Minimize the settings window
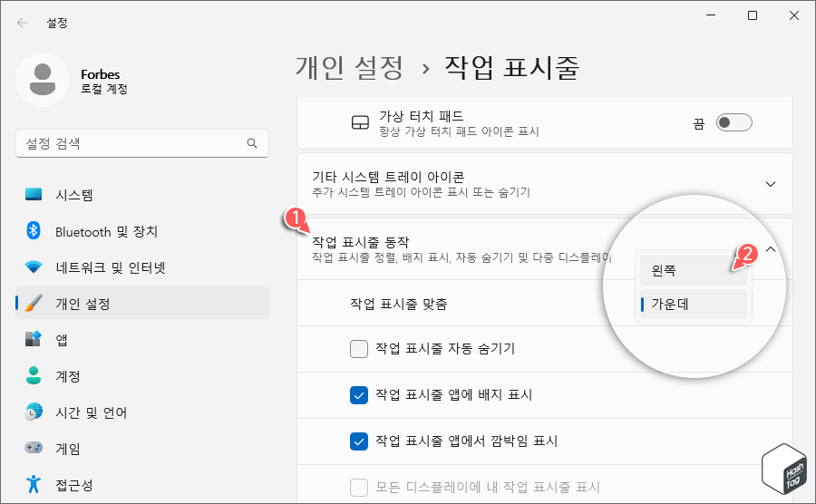 coord(711,15)
